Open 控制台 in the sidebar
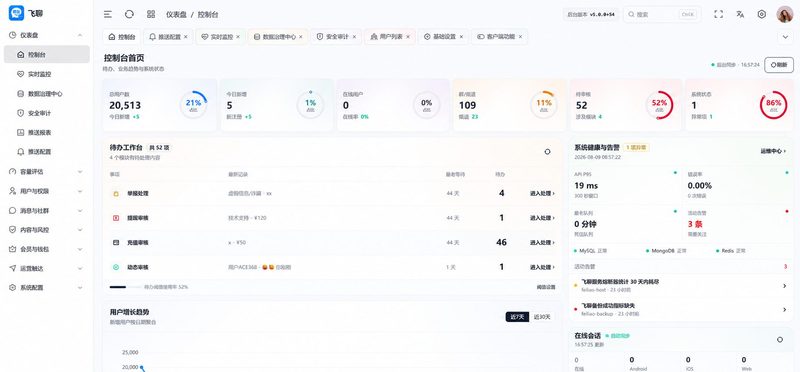This screenshot has height=372, width=800. pyautogui.click(x=46, y=55)
